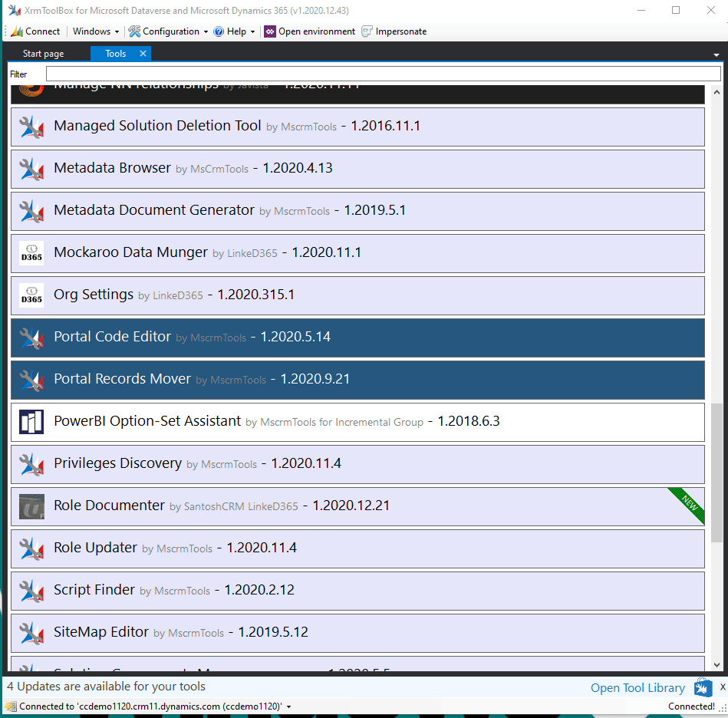Click the Metadata Browser tool icon
728x718 pixels.
point(31,169)
